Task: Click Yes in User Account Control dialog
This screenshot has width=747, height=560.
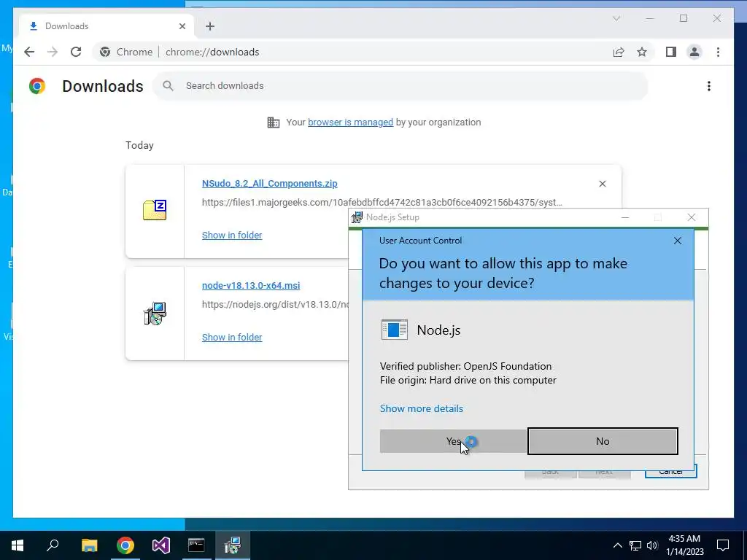Action: click(x=454, y=441)
